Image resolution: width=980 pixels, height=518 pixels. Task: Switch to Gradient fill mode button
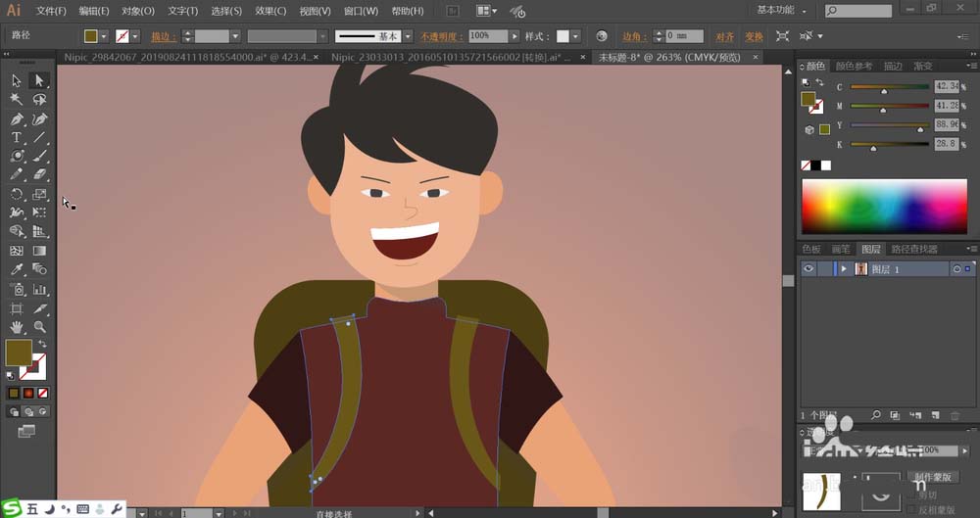tap(28, 393)
